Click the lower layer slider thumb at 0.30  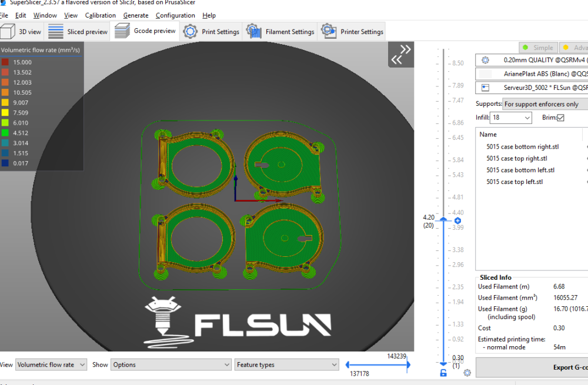pyautogui.click(x=443, y=364)
